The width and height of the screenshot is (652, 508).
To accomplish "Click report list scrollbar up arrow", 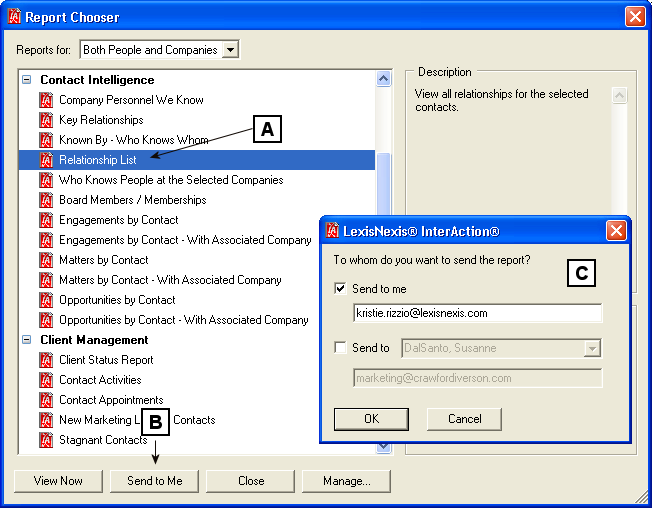I will [x=383, y=79].
